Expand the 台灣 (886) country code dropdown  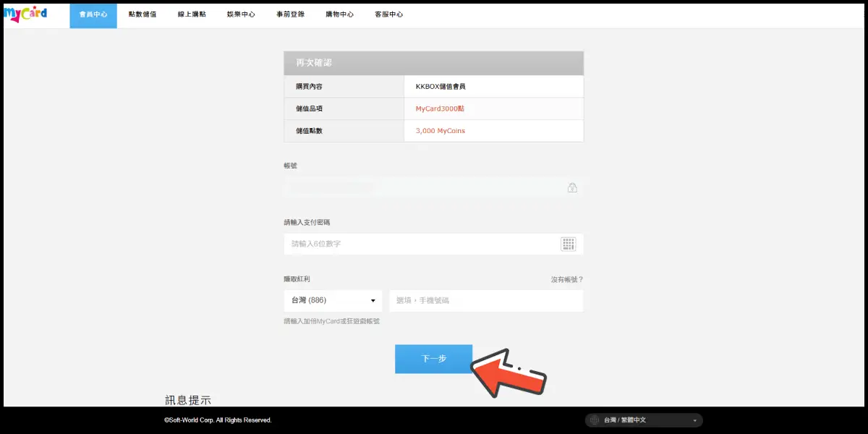pyautogui.click(x=333, y=300)
